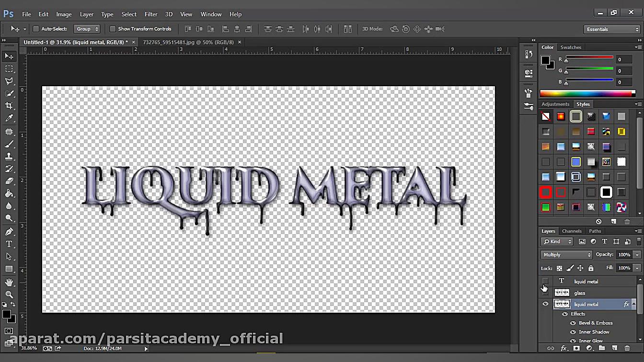The width and height of the screenshot is (644, 362).
Task: Open the Auto-Select Group dropdown
Action: click(87, 29)
